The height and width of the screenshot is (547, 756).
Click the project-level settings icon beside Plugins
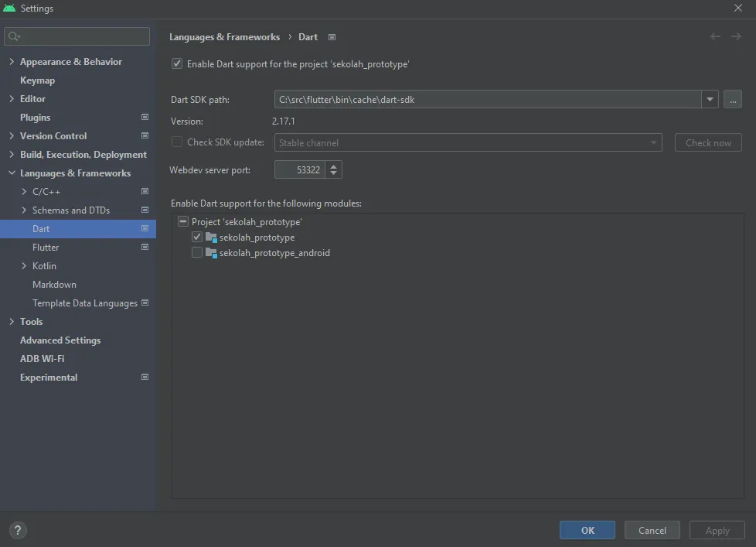[145, 118]
